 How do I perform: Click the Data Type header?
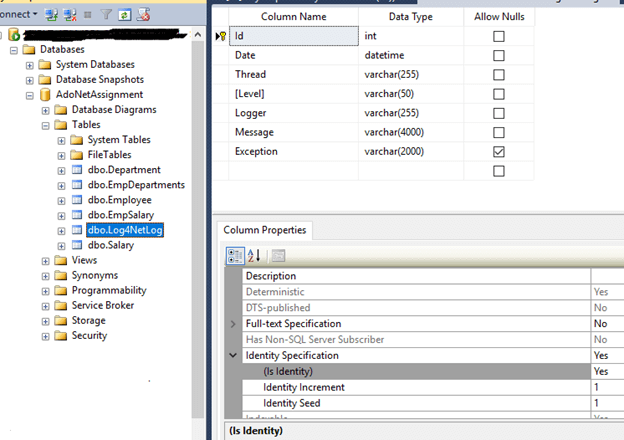pyautogui.click(x=411, y=17)
